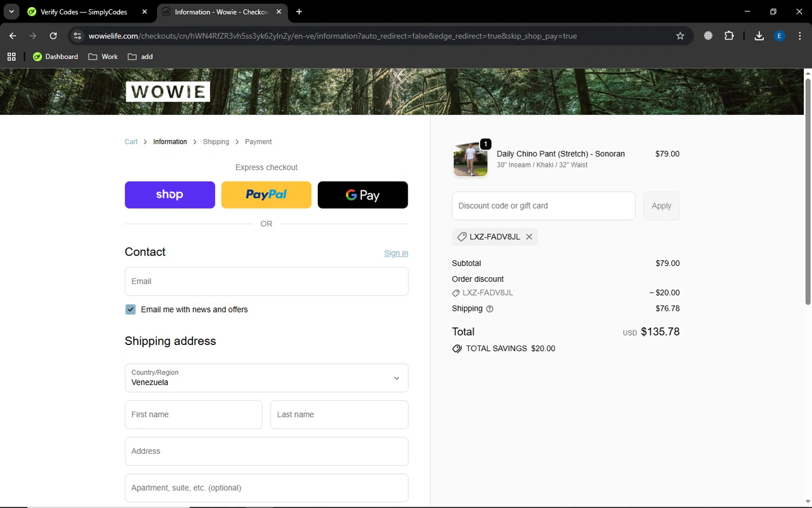Restore down the browser window
This screenshot has height=508, width=812.
pos(773,11)
